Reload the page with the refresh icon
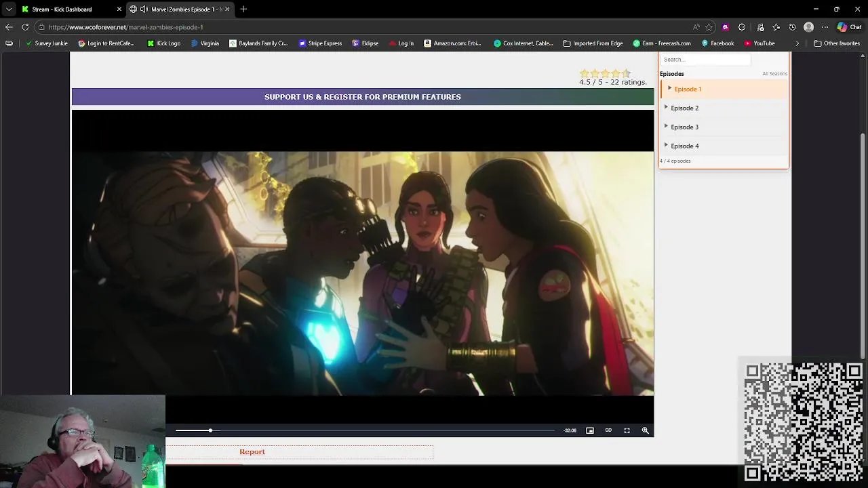 pyautogui.click(x=25, y=27)
